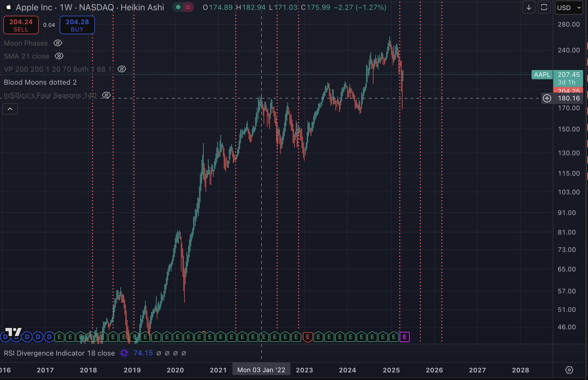Click the 280.00 price axis label
The image size is (588, 380).
[569, 25]
